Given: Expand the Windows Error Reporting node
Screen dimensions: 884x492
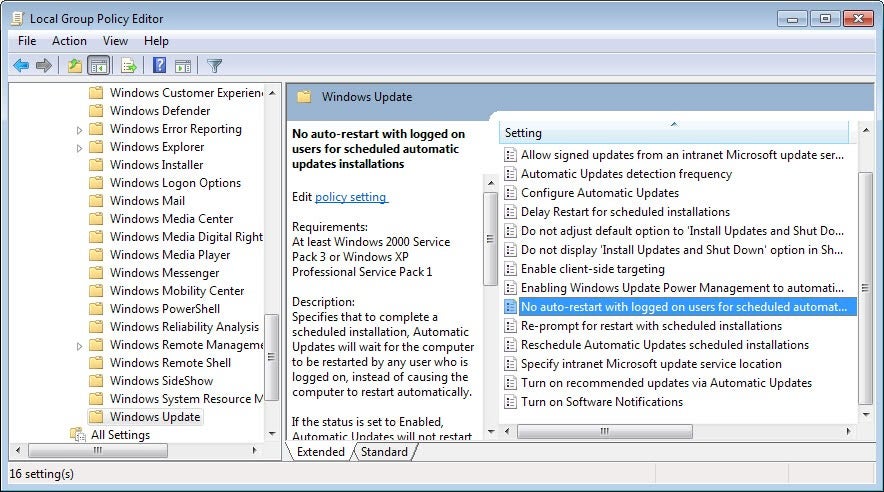Looking at the screenshot, I should (79, 130).
